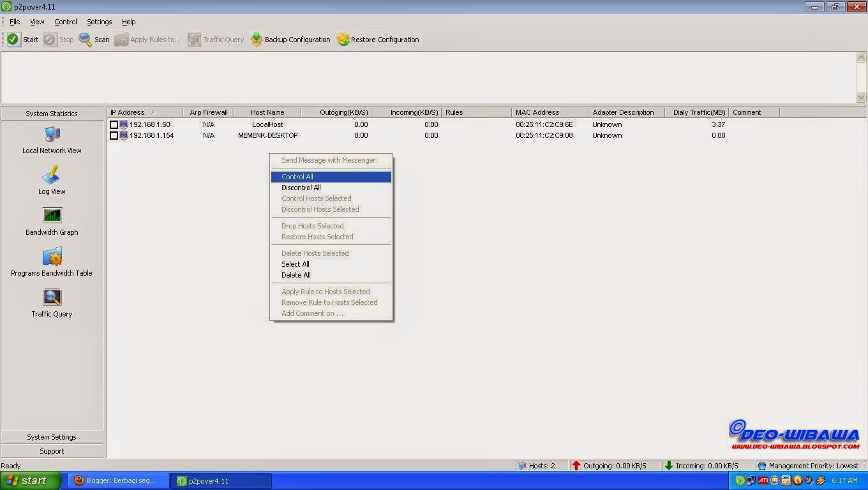This screenshot has width=868, height=490.
Task: Select the LocalHost host name cell
Action: click(267, 124)
